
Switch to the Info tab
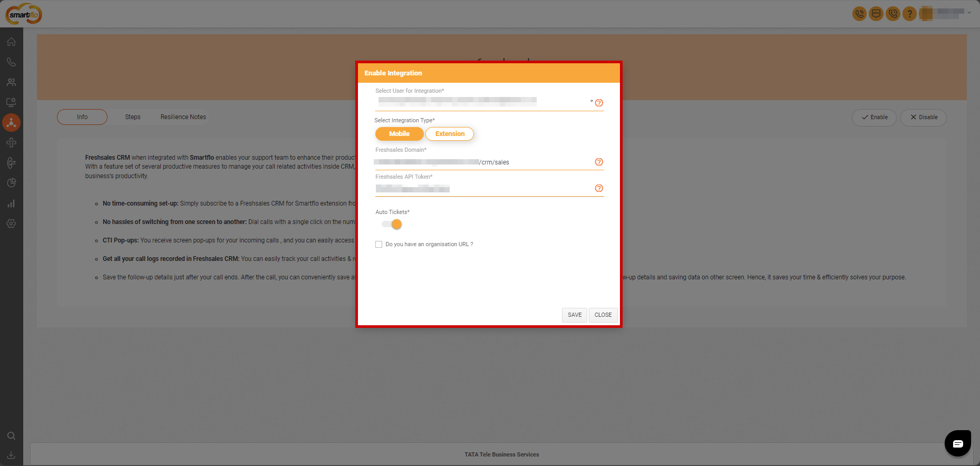82,117
